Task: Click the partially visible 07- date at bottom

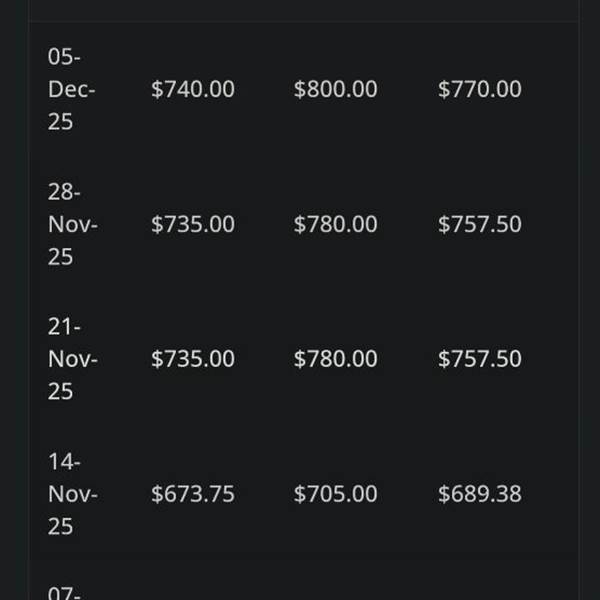Action: point(64,592)
